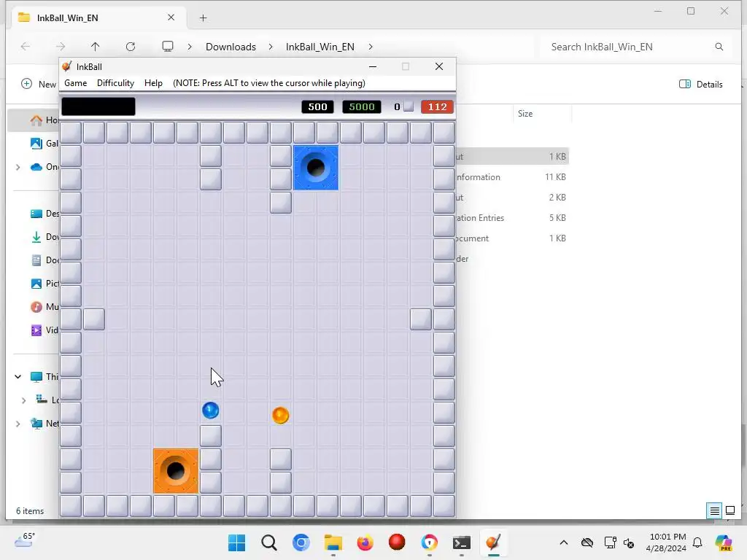This screenshot has height=560, width=747.
Task: Click the red timer counter showing 112
Action: (x=437, y=106)
